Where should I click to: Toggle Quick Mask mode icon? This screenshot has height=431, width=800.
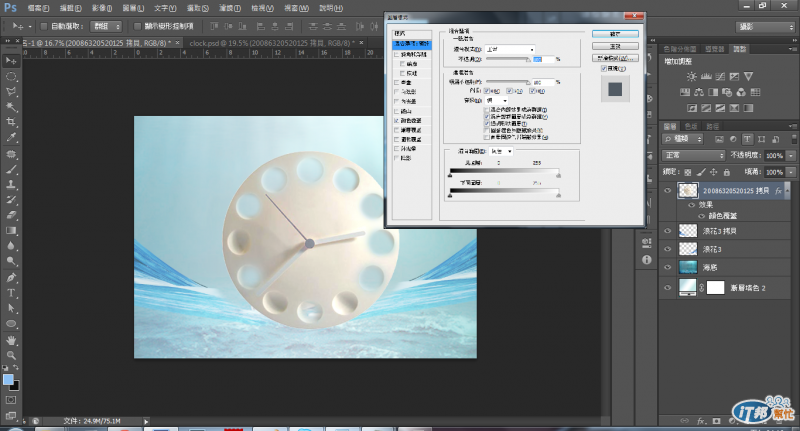click(x=11, y=400)
